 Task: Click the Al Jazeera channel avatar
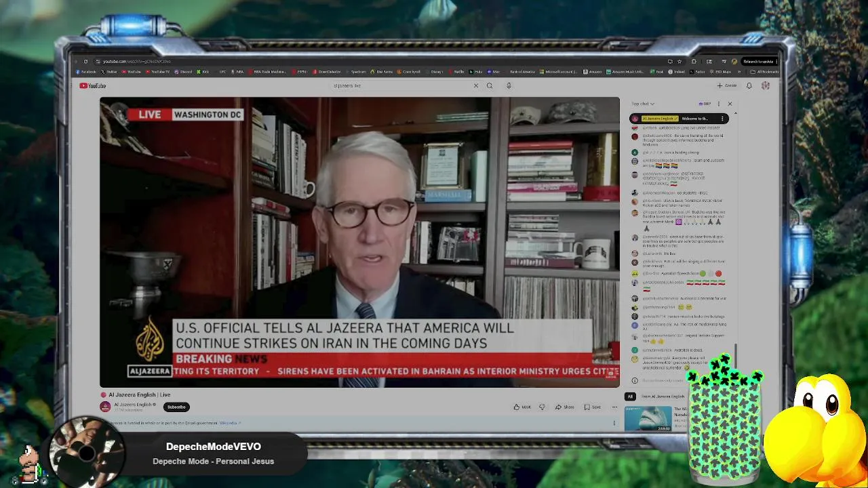pyautogui.click(x=105, y=407)
